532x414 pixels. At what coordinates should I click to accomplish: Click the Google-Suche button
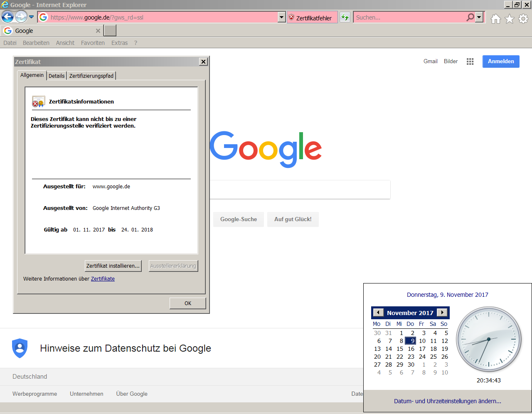[x=239, y=219]
